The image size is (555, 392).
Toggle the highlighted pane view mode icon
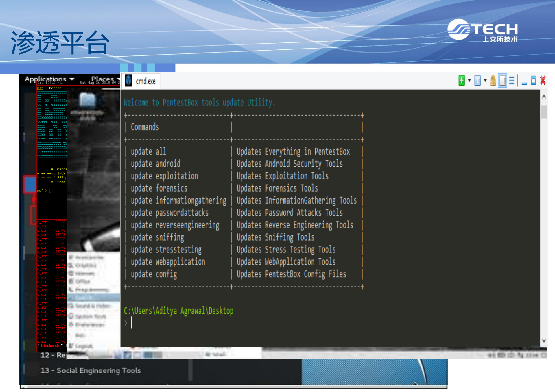tap(502, 80)
